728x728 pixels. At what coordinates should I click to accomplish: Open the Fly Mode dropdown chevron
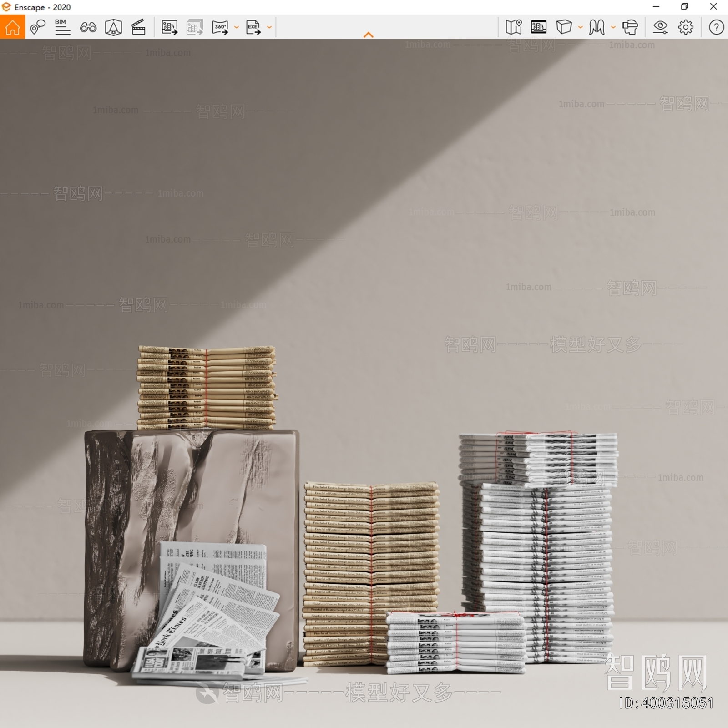[613, 28]
